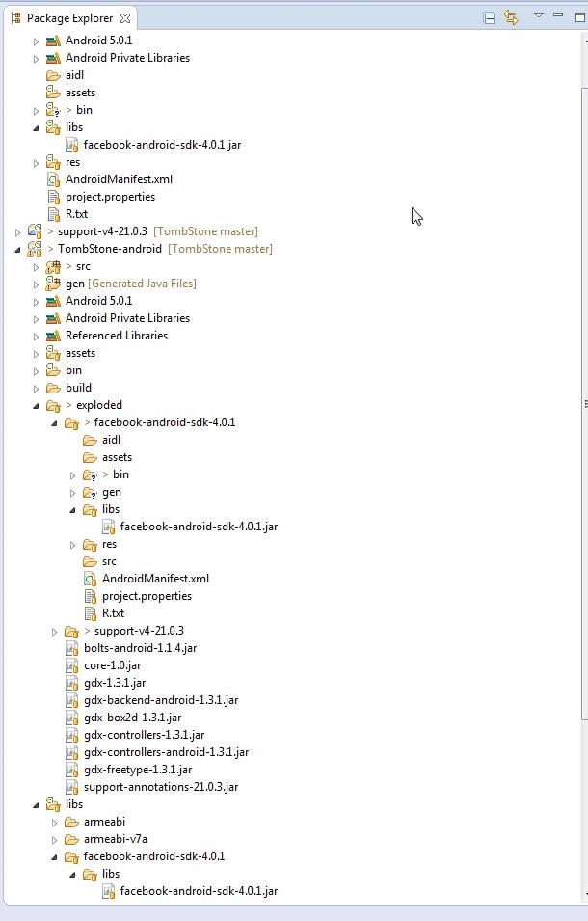
Task: Select the second Android Private Libraries label
Action: (127, 318)
